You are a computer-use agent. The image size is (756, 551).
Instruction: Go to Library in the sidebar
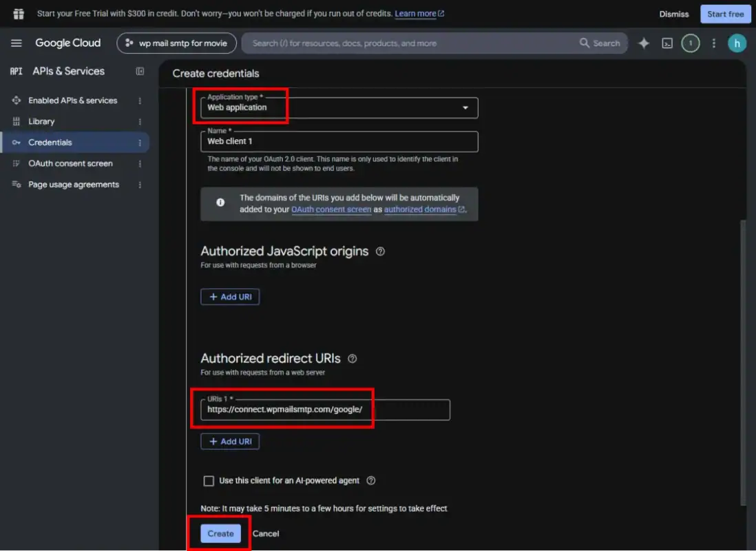41,122
